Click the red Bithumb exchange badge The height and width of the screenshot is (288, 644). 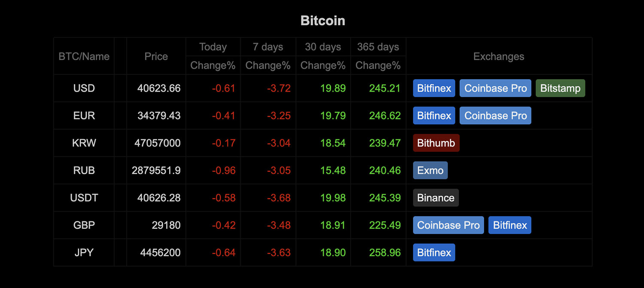pos(436,143)
